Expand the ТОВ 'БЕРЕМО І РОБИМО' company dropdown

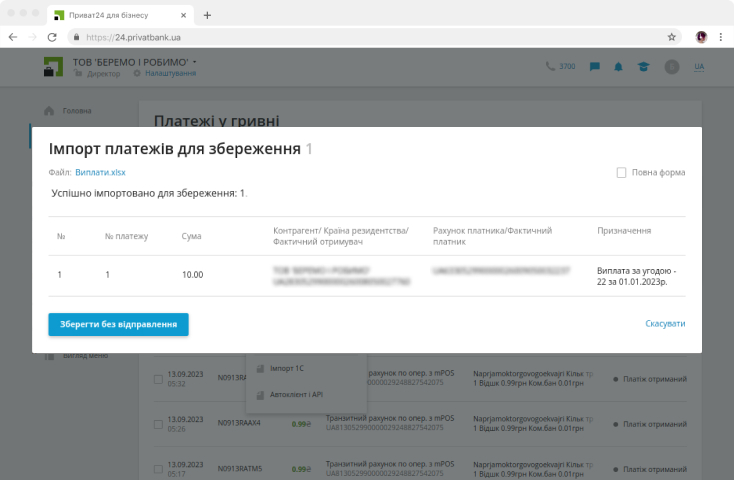coord(195,62)
